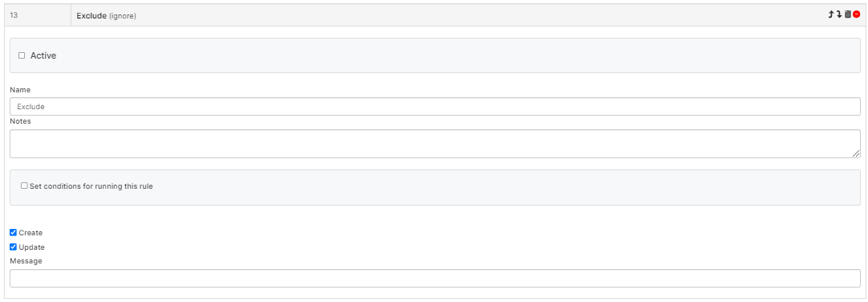868x302 pixels.
Task: Click into the Message input field
Action: (x=435, y=278)
